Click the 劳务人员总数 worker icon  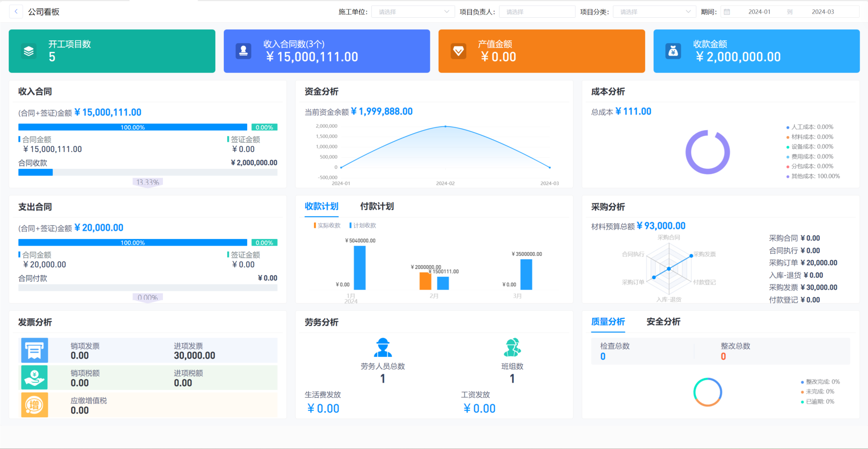click(383, 348)
